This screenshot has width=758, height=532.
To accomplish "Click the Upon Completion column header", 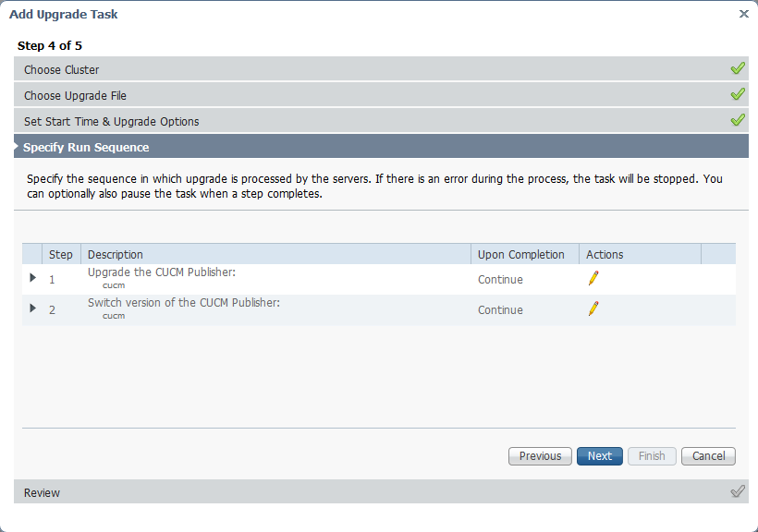I will (521, 255).
